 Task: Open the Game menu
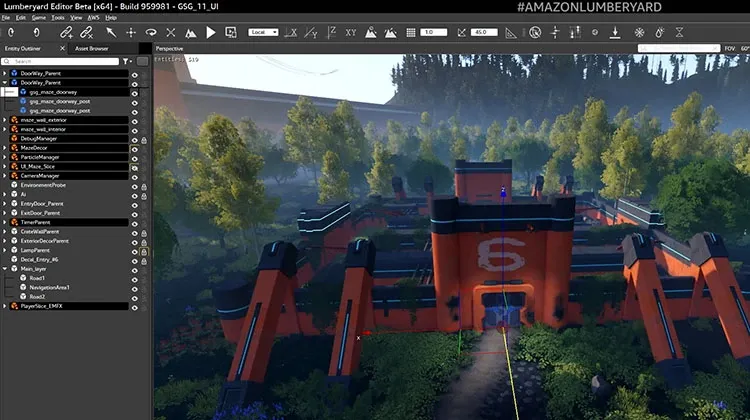[39, 18]
